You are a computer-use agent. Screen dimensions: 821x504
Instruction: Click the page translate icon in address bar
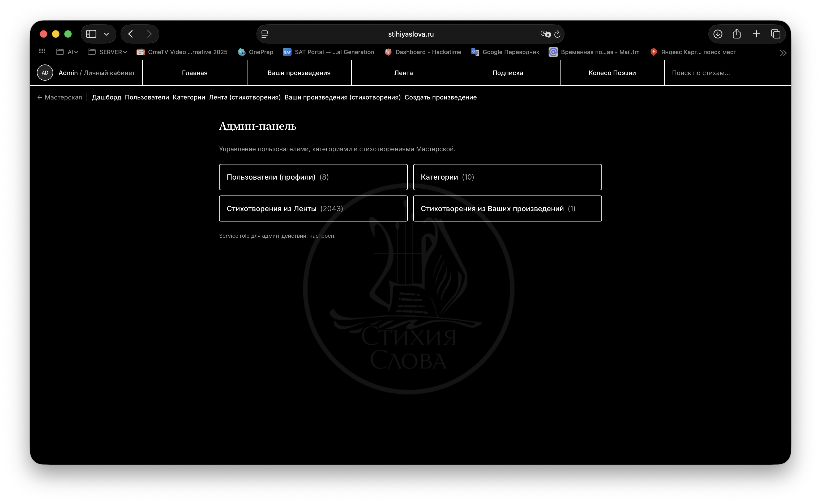(x=545, y=34)
